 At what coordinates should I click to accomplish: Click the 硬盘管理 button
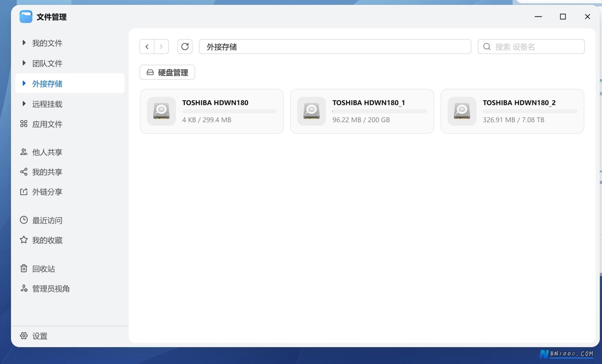point(167,72)
